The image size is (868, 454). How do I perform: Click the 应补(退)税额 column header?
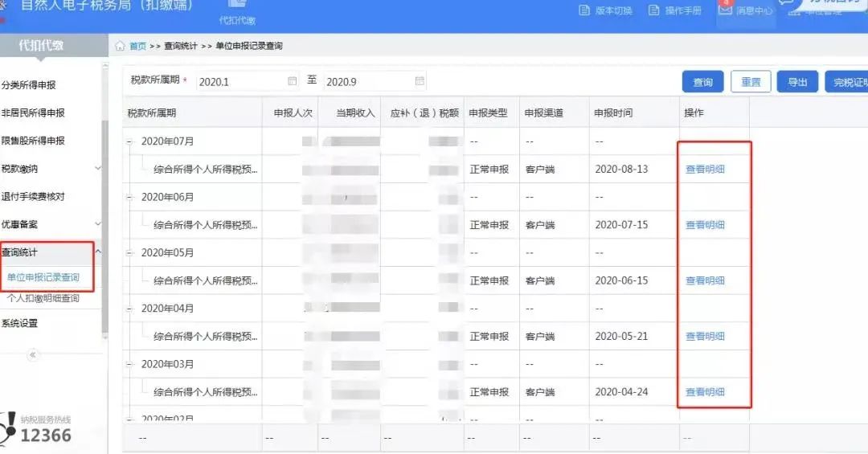[x=424, y=113]
